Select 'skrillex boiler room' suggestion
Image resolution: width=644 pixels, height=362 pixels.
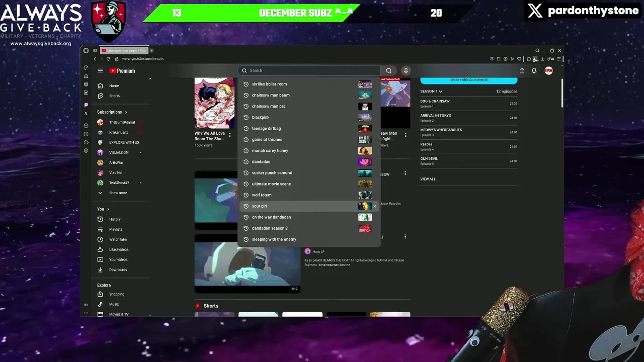coord(308,84)
